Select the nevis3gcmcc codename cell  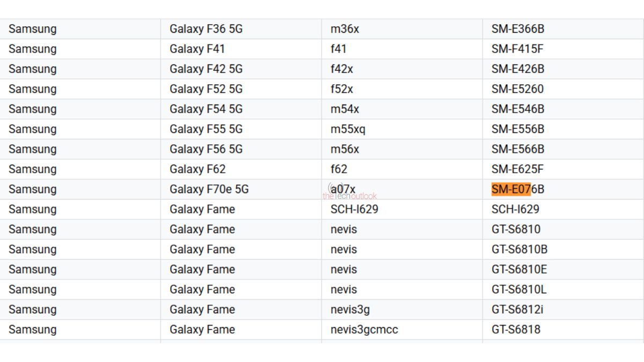coord(364,329)
